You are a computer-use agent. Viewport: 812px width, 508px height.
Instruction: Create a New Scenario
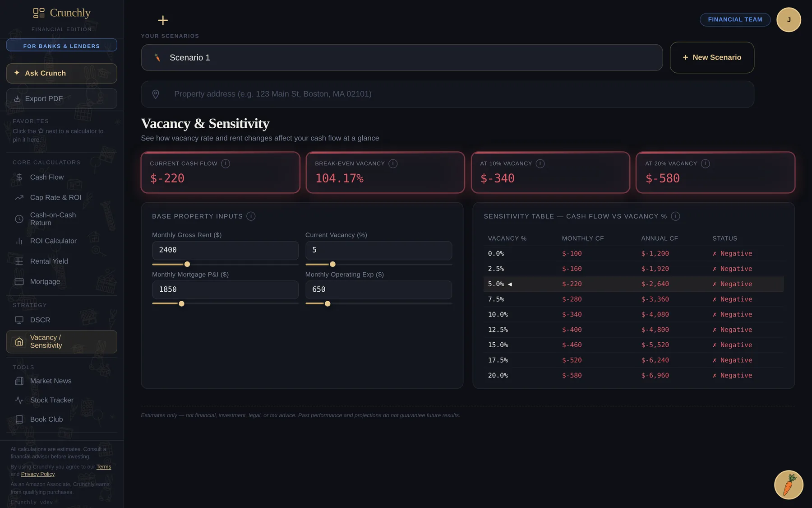click(712, 57)
